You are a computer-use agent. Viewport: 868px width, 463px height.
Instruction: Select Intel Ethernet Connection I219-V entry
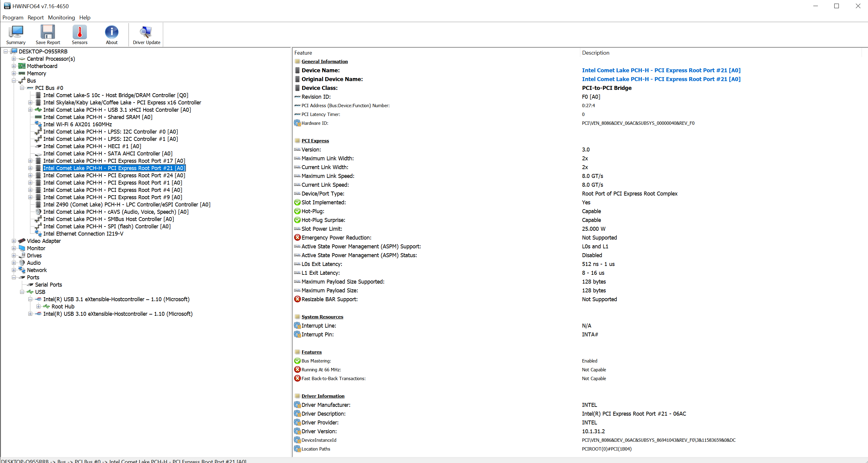pos(83,234)
